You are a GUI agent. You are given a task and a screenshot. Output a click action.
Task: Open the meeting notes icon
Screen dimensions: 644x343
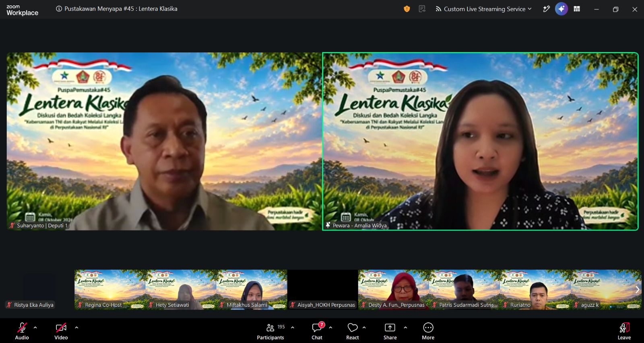(422, 9)
